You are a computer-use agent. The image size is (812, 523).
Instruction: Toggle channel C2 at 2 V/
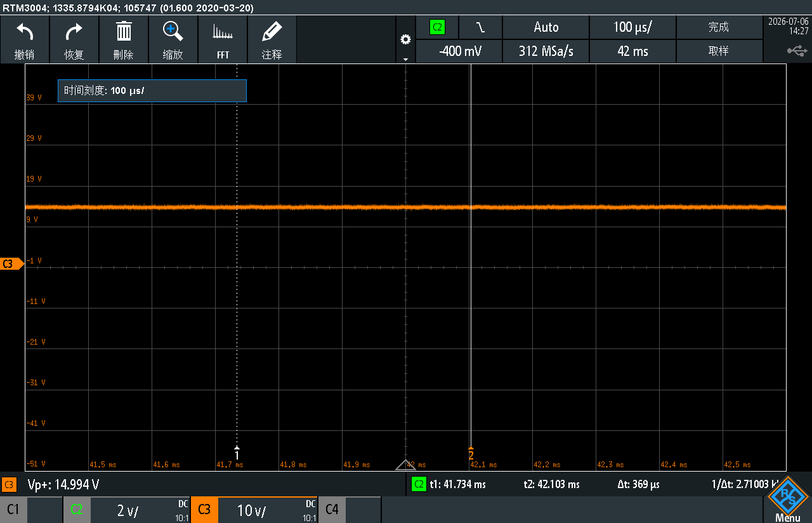click(127, 509)
